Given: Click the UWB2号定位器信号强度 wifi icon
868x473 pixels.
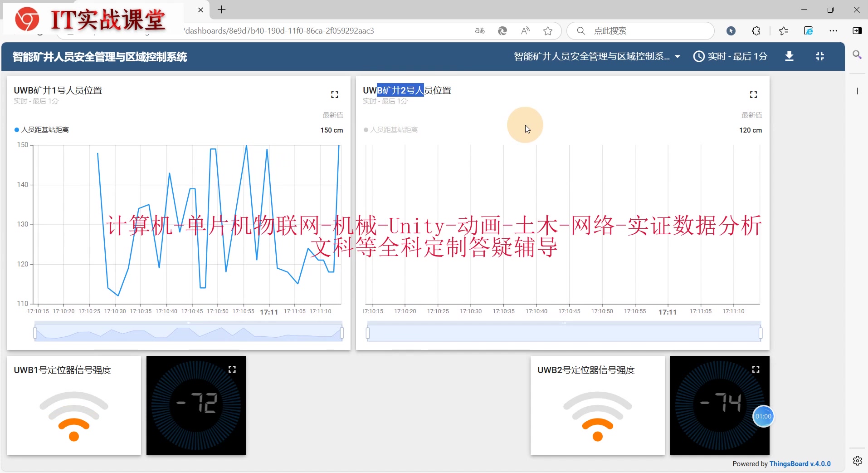Looking at the screenshot, I should 598,416.
